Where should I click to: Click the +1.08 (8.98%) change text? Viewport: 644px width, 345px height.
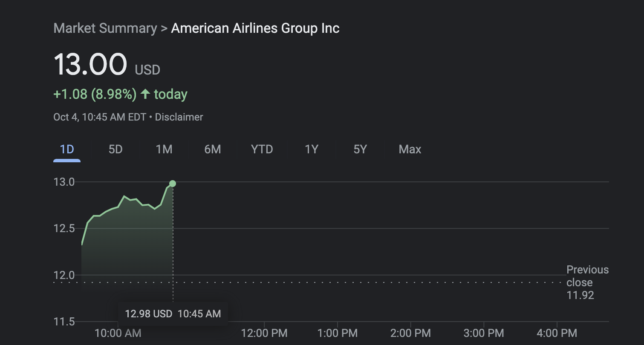click(95, 94)
